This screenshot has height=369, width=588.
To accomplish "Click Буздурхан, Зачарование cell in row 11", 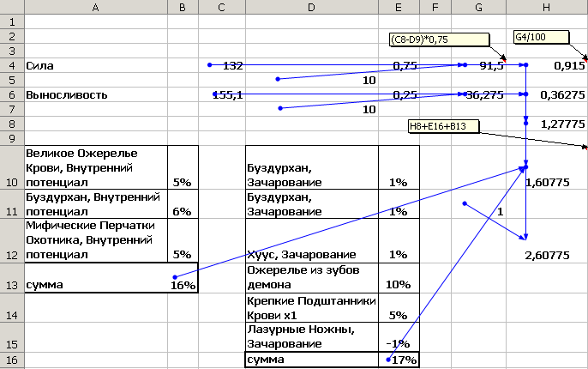I will point(312,204).
